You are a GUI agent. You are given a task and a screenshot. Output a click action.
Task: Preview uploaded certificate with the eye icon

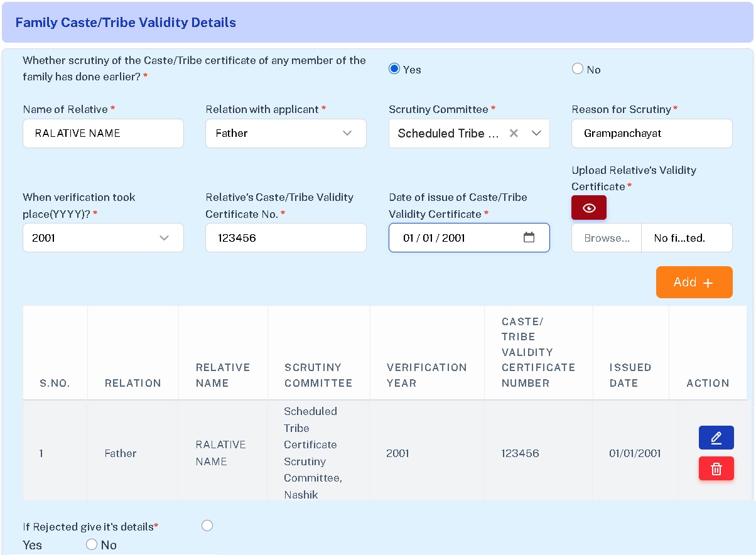click(588, 208)
